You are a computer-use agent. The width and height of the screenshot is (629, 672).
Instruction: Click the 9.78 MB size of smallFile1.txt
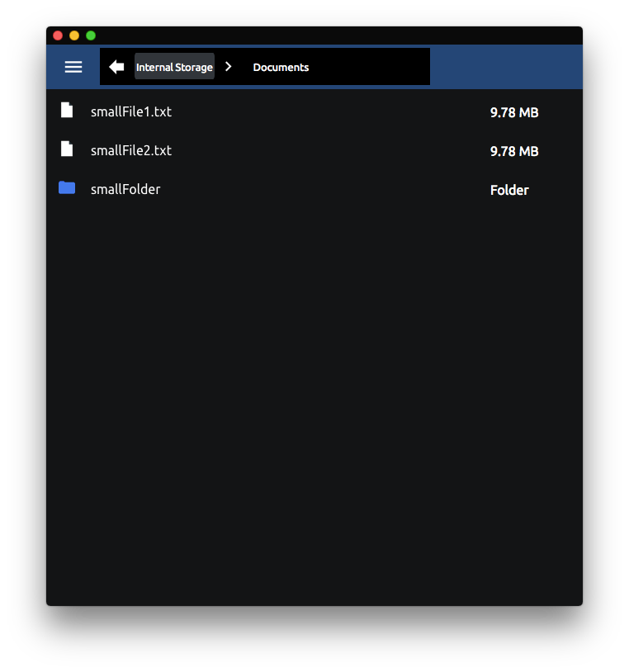coord(514,112)
